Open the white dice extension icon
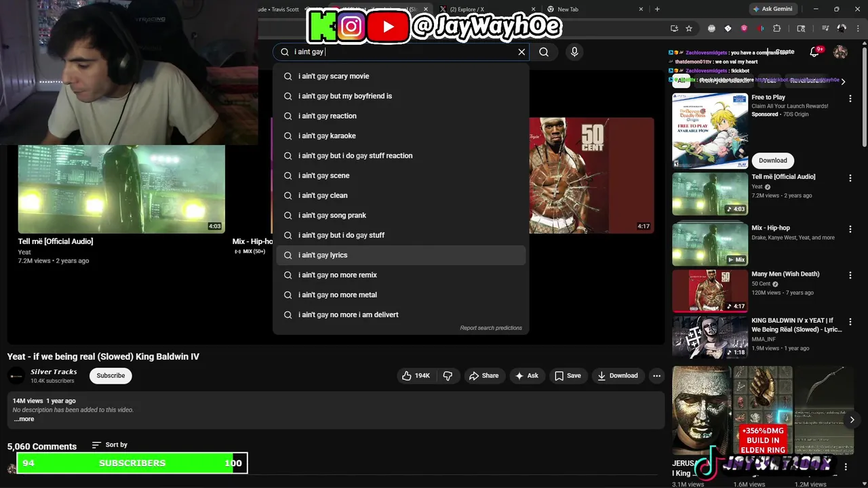This screenshot has width=868, height=488. click(x=728, y=28)
